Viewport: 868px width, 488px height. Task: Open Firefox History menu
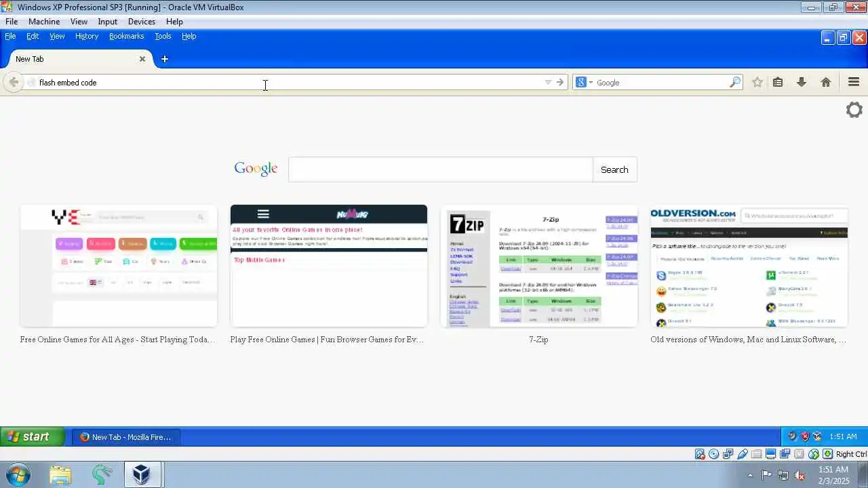[87, 36]
